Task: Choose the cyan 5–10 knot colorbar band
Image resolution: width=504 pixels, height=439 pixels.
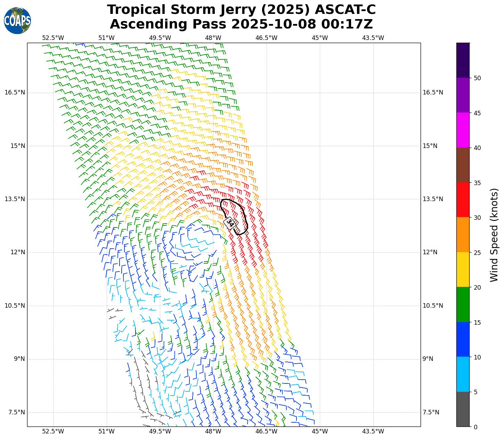Action: 463,374
